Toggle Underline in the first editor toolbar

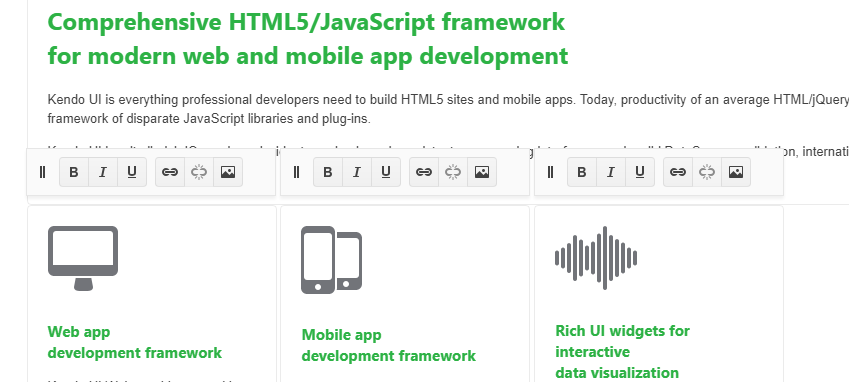click(x=132, y=172)
